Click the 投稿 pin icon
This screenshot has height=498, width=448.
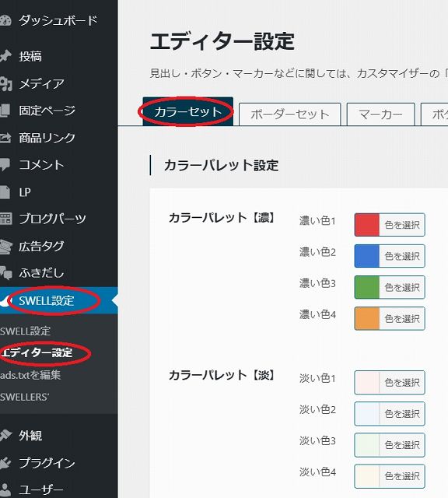click(x=5, y=56)
